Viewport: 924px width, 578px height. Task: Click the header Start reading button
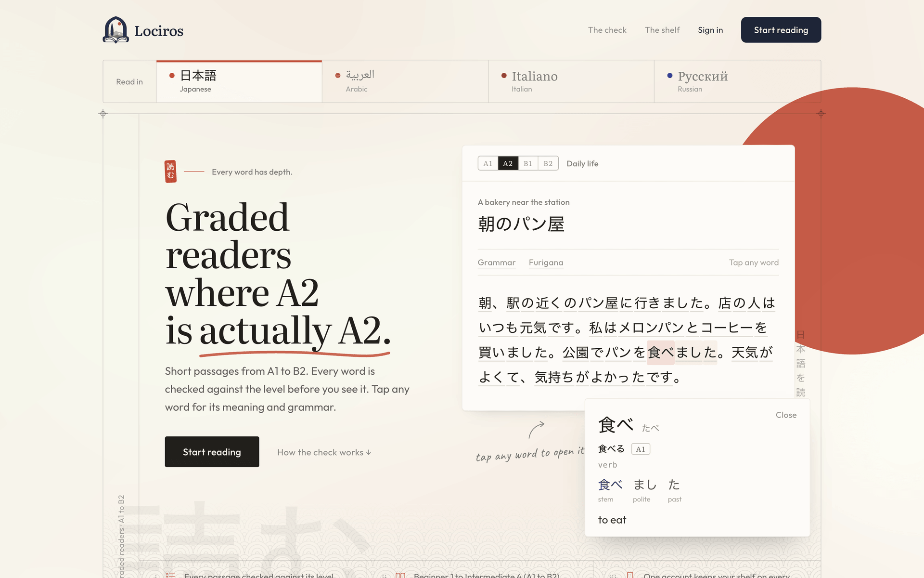781,30
